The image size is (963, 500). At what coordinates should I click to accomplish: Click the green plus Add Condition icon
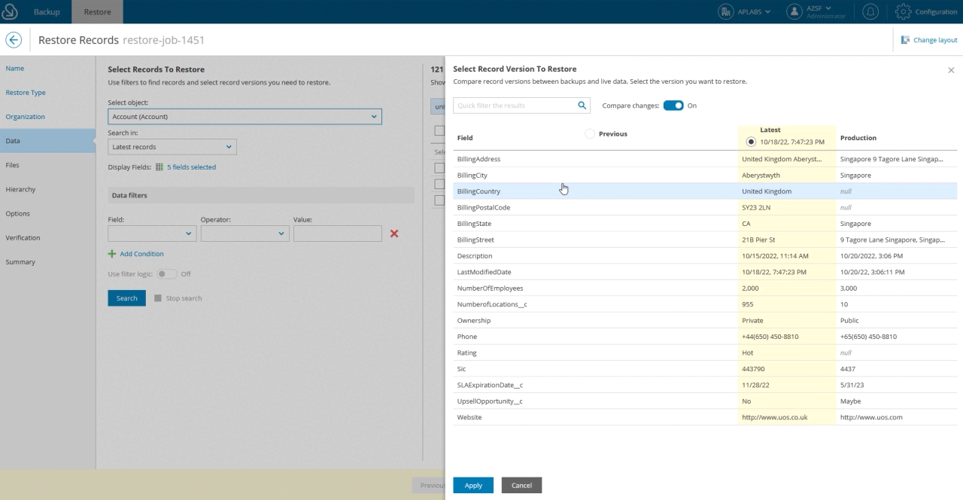112,254
